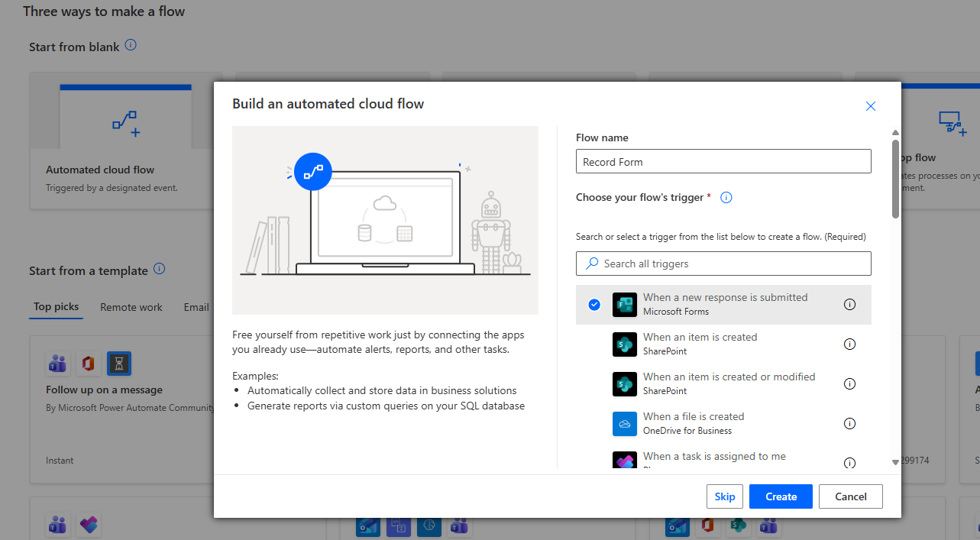Click the Flow name text box

723,162
